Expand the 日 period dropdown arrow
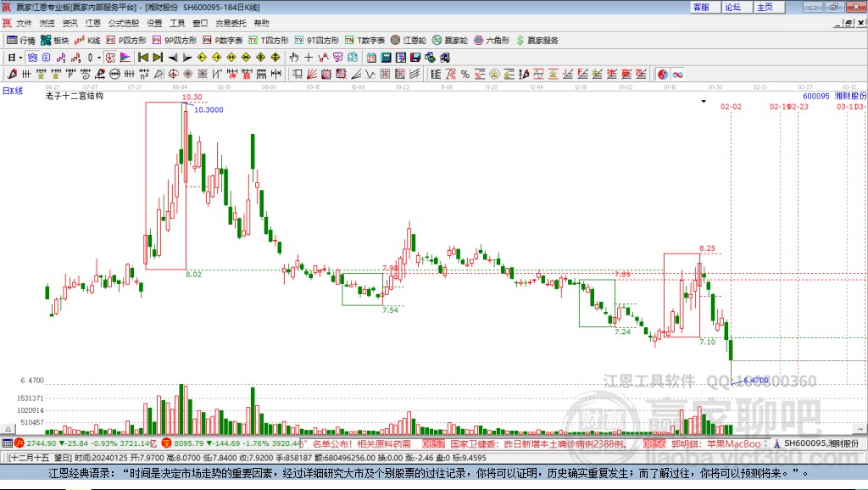Image resolution: width=868 pixels, height=490 pixels. point(20,58)
